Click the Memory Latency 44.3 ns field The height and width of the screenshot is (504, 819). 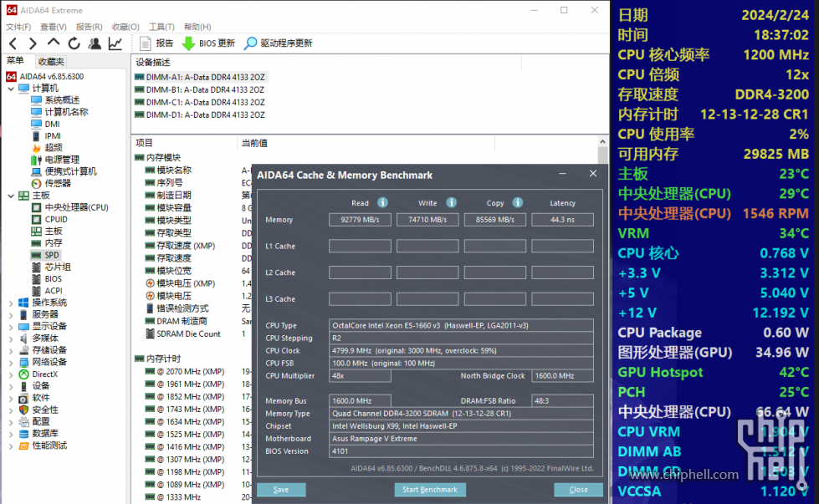[562, 220]
